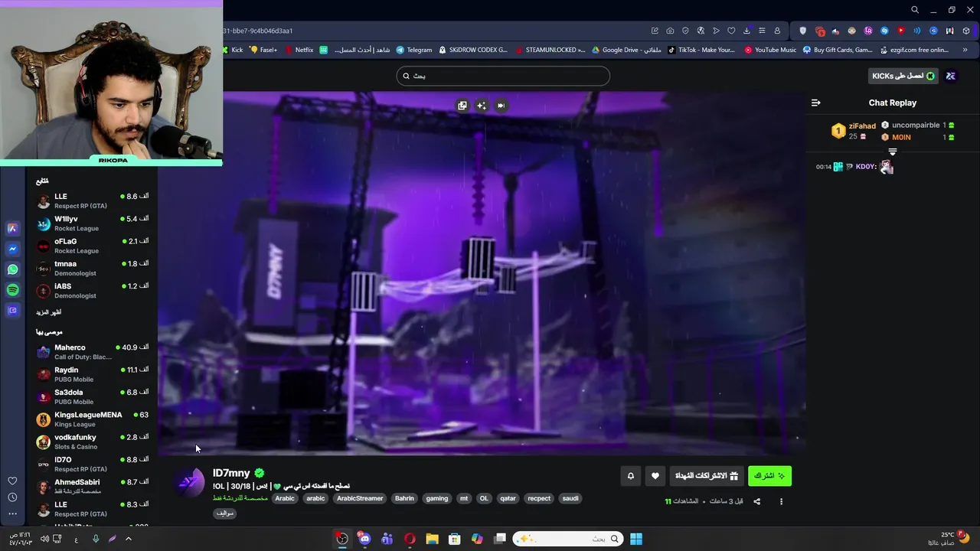Click the get KICKs button

903,76
